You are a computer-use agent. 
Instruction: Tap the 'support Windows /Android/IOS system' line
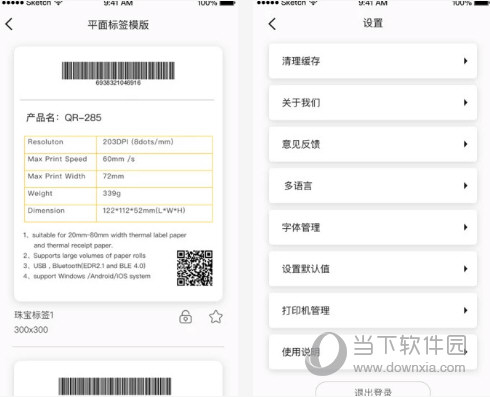pyautogui.click(x=87, y=276)
